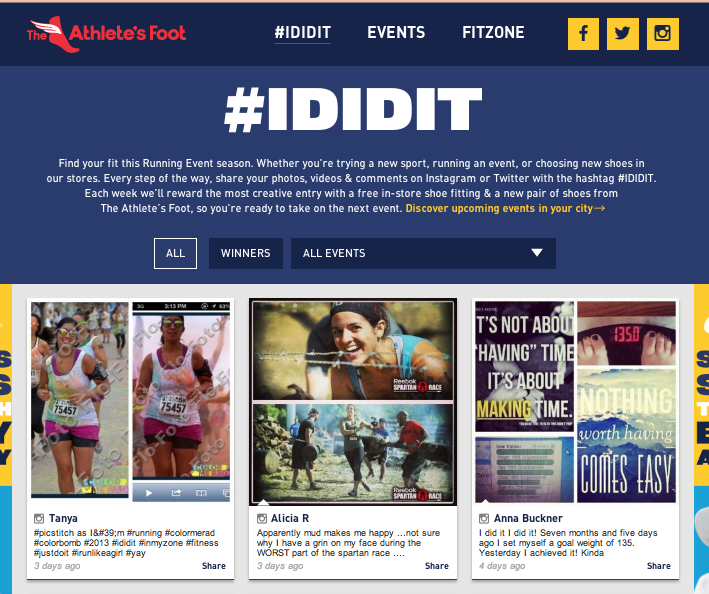Open the Twitter bird icon
Viewport: 709px width, 594px height.
pyautogui.click(x=623, y=34)
